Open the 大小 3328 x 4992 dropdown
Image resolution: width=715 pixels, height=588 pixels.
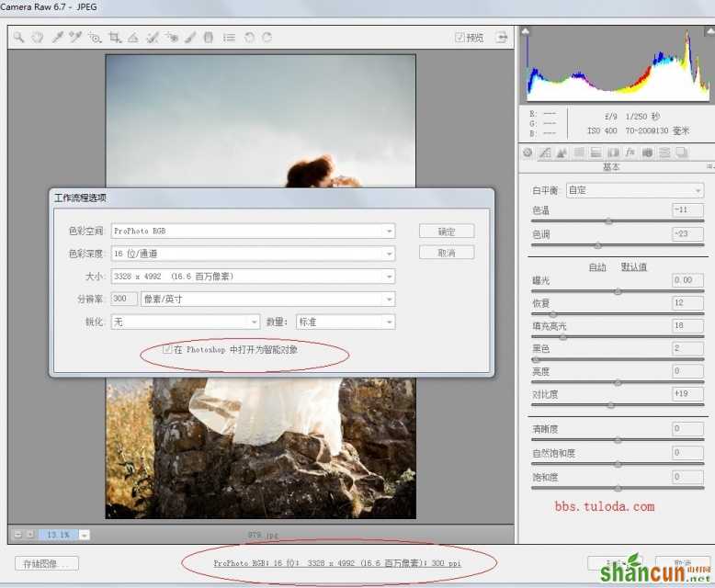click(253, 277)
